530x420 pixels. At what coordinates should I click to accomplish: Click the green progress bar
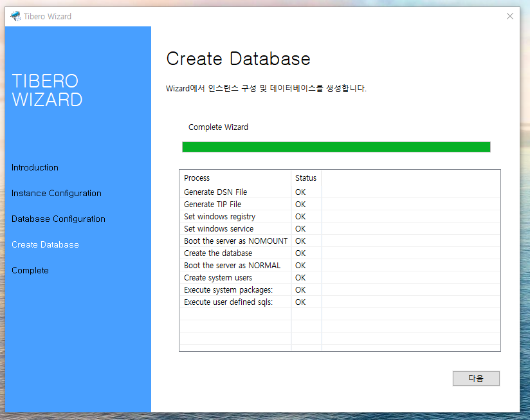pyautogui.click(x=336, y=147)
